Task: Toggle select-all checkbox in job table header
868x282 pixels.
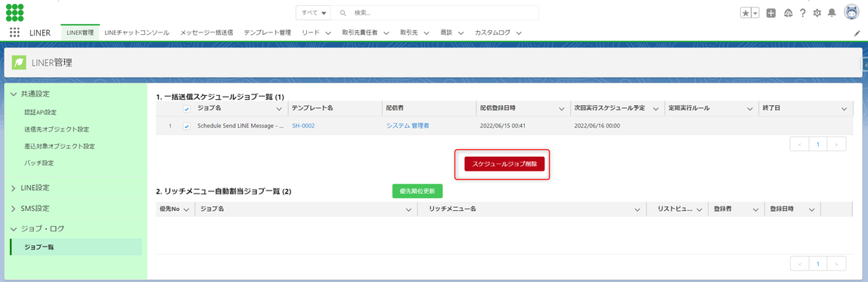Action: tap(187, 109)
